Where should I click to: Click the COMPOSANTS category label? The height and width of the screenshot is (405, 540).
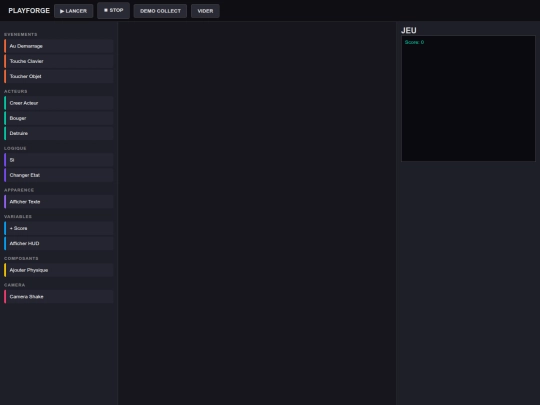coord(21,258)
